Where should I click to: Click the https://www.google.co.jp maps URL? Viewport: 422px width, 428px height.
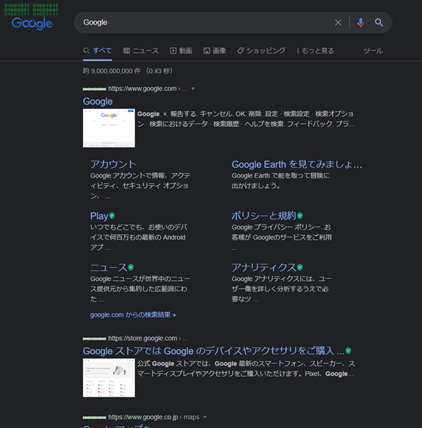click(x=154, y=417)
